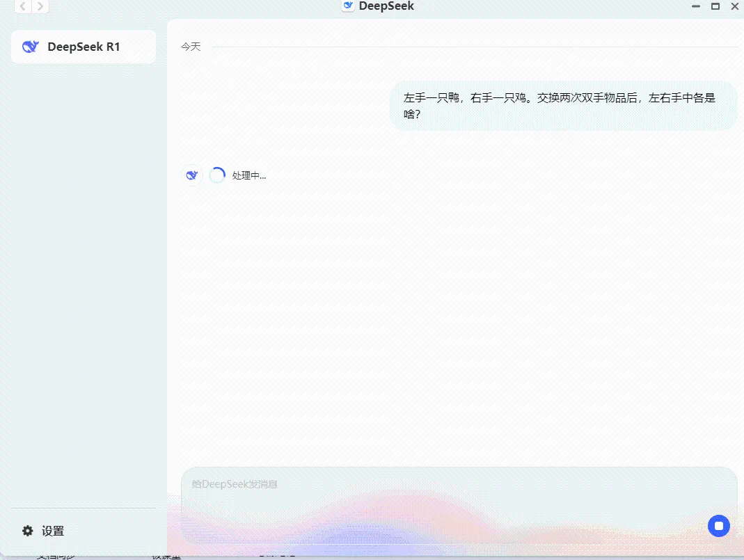Close the DeepSeek window
The height and width of the screenshot is (560, 744).
734,6
